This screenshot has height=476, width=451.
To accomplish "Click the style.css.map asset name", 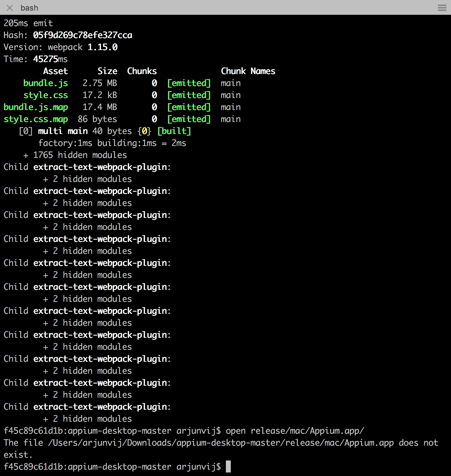I will [36, 119].
